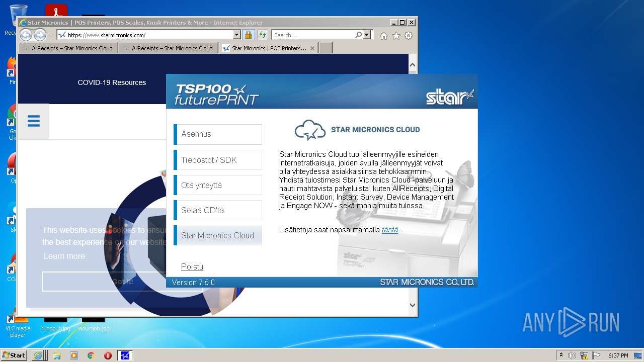Choose Selaa CD'tä option

[x=218, y=210]
